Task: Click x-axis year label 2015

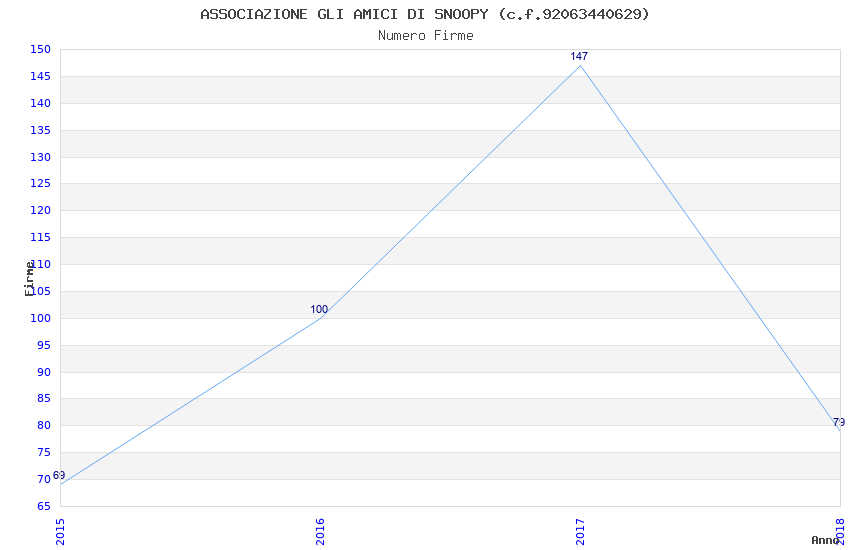Action: 60,532
